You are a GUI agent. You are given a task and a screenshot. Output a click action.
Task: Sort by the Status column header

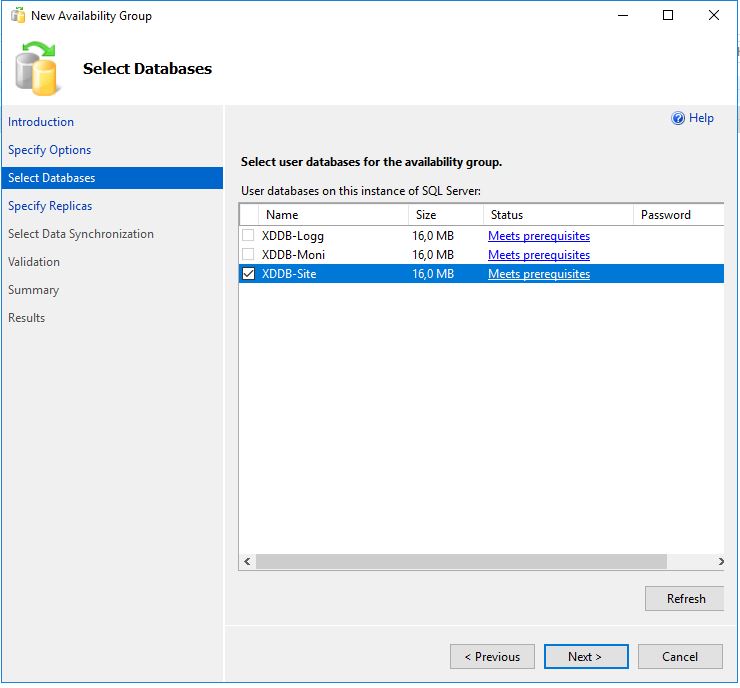(558, 215)
